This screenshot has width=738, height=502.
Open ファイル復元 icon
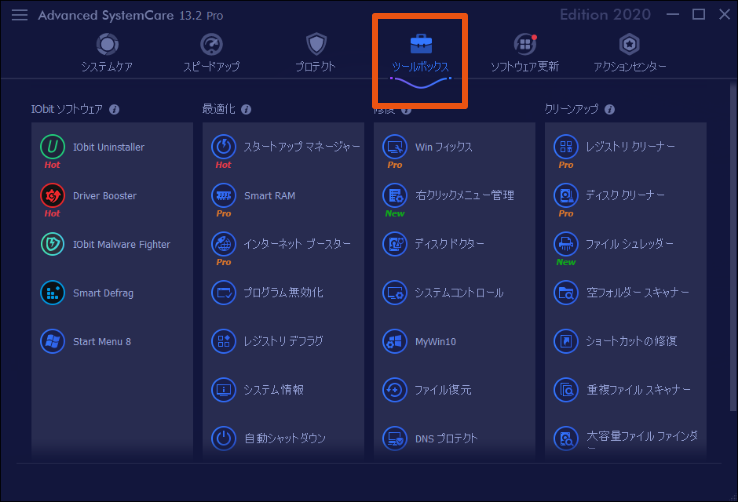tap(394, 390)
